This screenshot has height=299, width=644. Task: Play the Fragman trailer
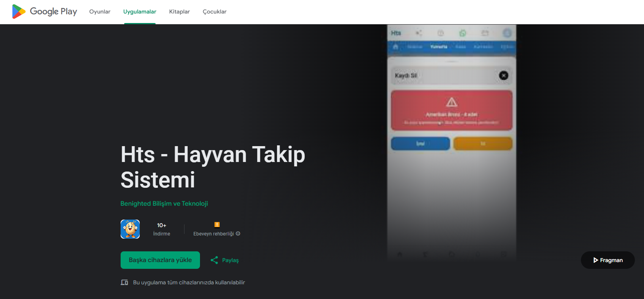pyautogui.click(x=608, y=260)
